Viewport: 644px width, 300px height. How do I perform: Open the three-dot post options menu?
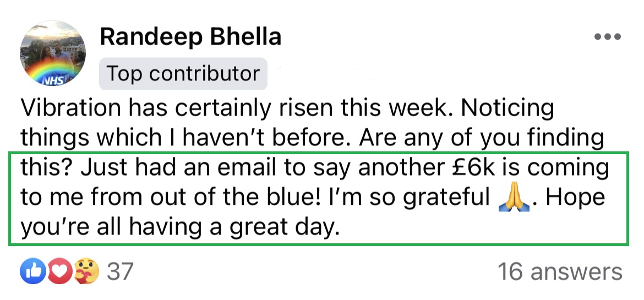click(608, 37)
